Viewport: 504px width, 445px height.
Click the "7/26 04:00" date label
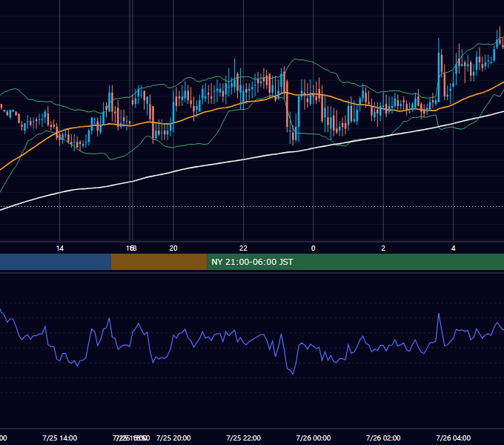coord(453,438)
